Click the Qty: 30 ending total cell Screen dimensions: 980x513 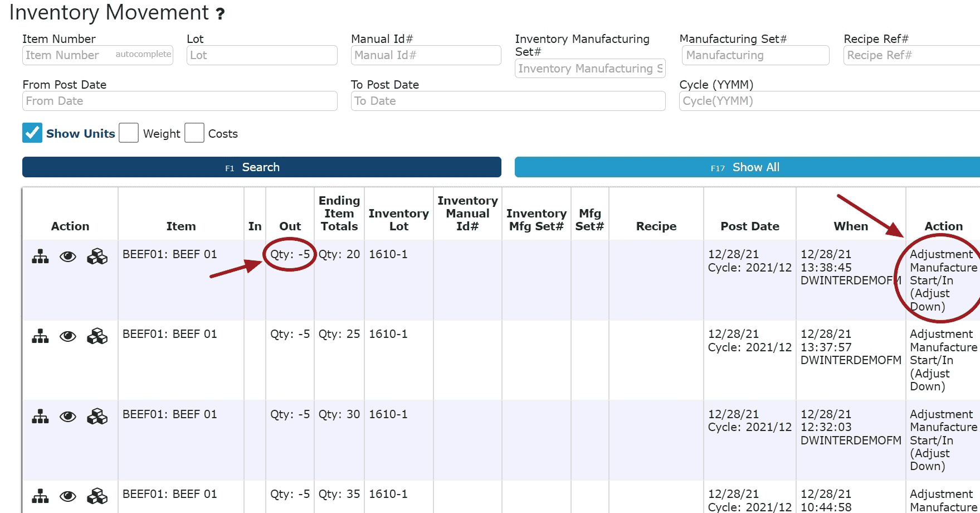339,414
